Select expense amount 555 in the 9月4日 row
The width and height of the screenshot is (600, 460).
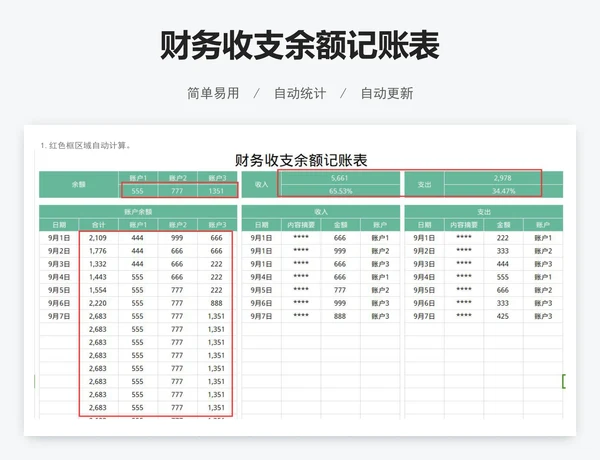(x=503, y=277)
